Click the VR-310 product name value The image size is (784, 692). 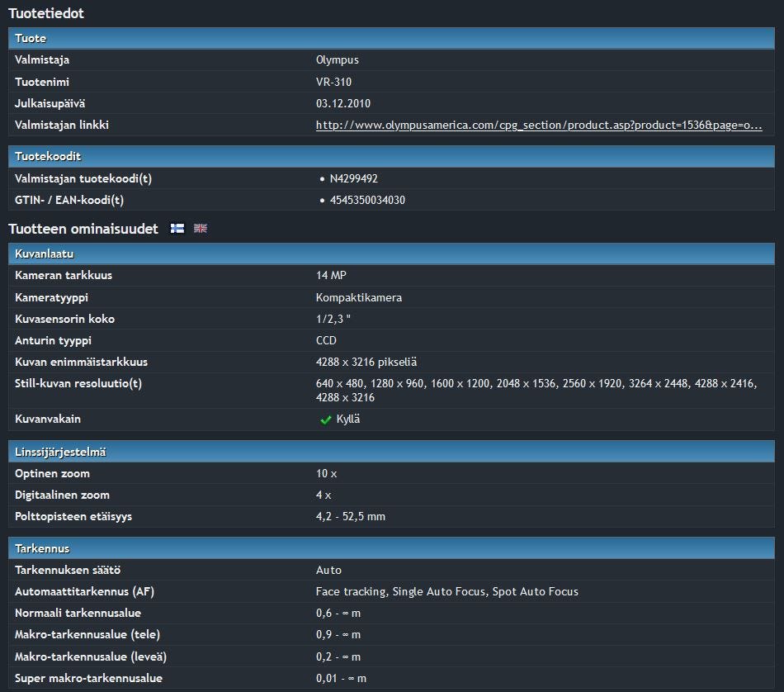333,82
